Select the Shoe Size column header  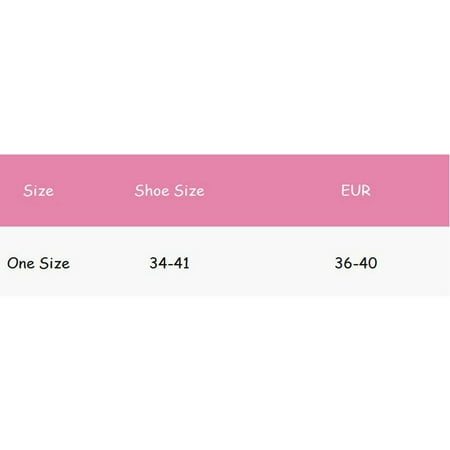(x=169, y=191)
